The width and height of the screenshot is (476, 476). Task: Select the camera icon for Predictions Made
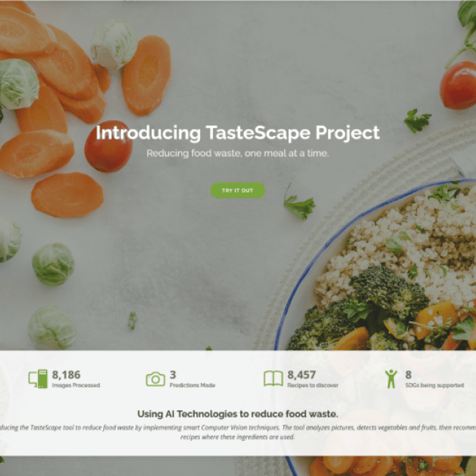[x=155, y=379]
